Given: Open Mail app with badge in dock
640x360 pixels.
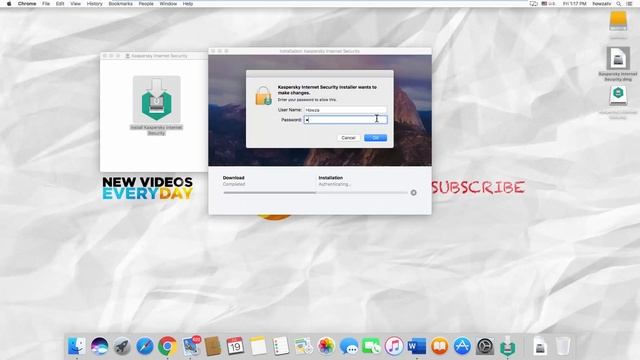Looking at the screenshot, I should (x=191, y=346).
